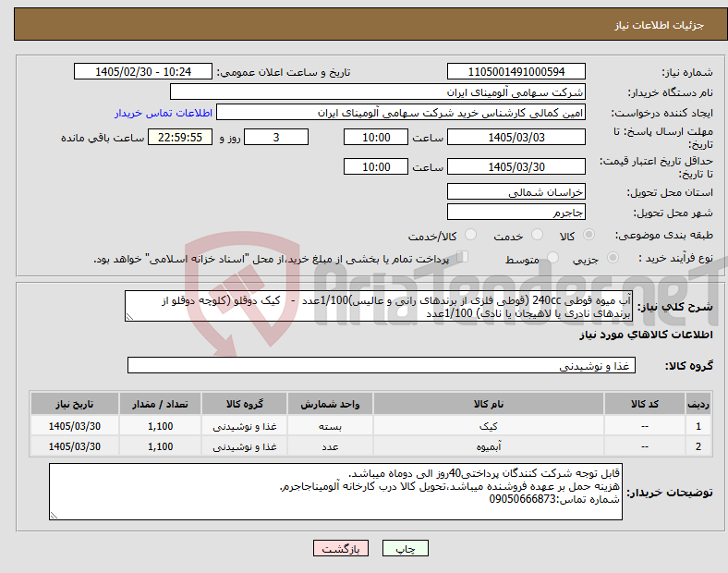Click the اطلاعات کالاهای مورد نیاز section heading

pyautogui.click(x=646, y=335)
